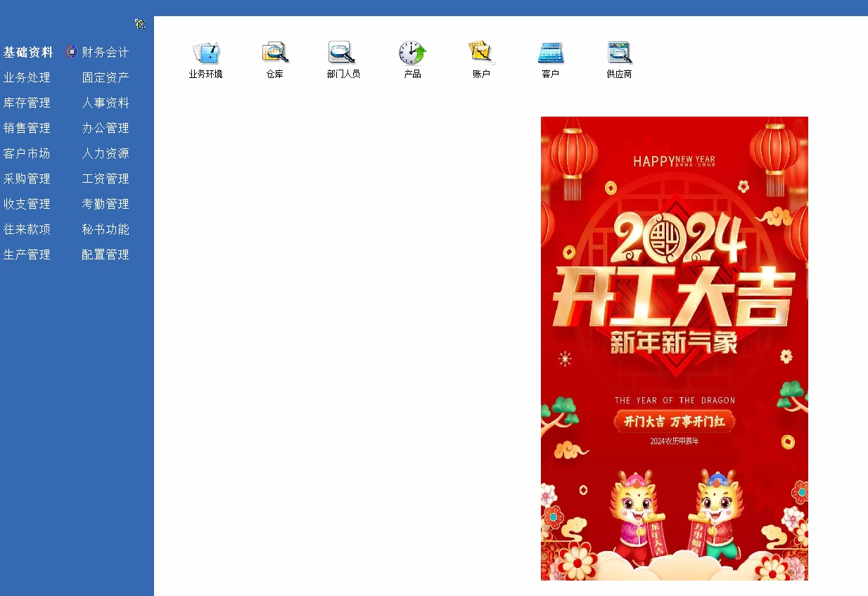Open the 业务环境 business environment icon
Viewport: 868px width, 596px height.
(x=205, y=54)
